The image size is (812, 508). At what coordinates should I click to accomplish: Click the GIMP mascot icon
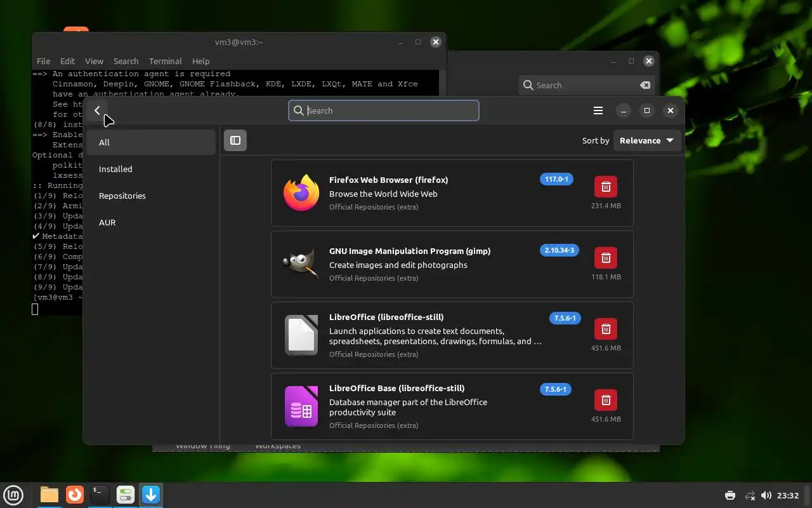(301, 264)
